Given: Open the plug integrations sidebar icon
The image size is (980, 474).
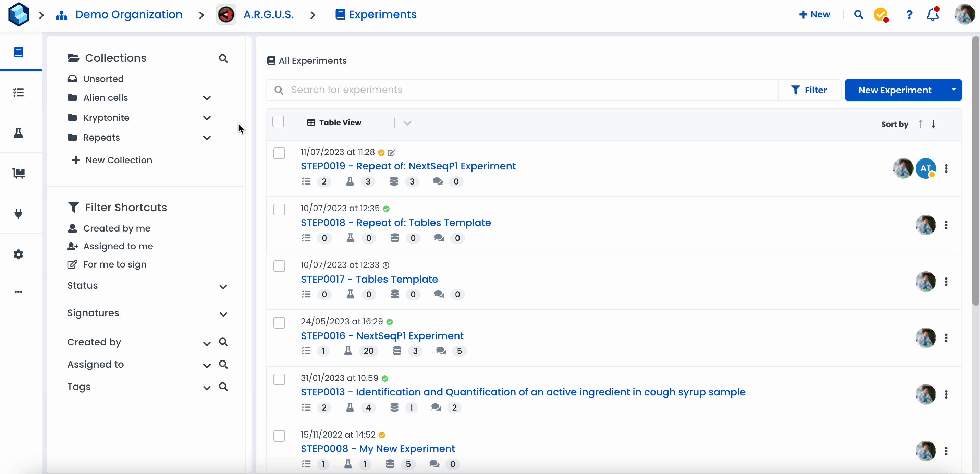Looking at the screenshot, I should point(18,214).
